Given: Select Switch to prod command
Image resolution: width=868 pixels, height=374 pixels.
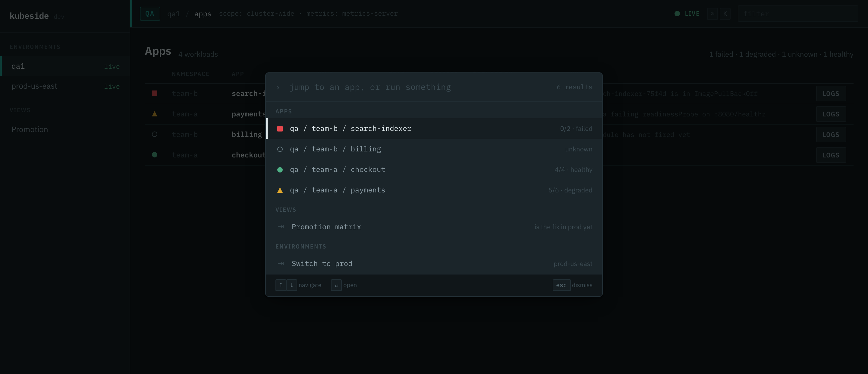Looking at the screenshot, I should point(434,264).
